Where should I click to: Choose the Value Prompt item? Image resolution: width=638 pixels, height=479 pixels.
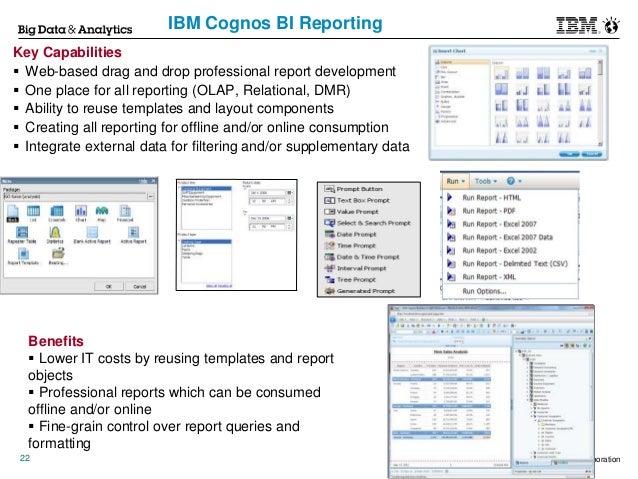(x=351, y=212)
